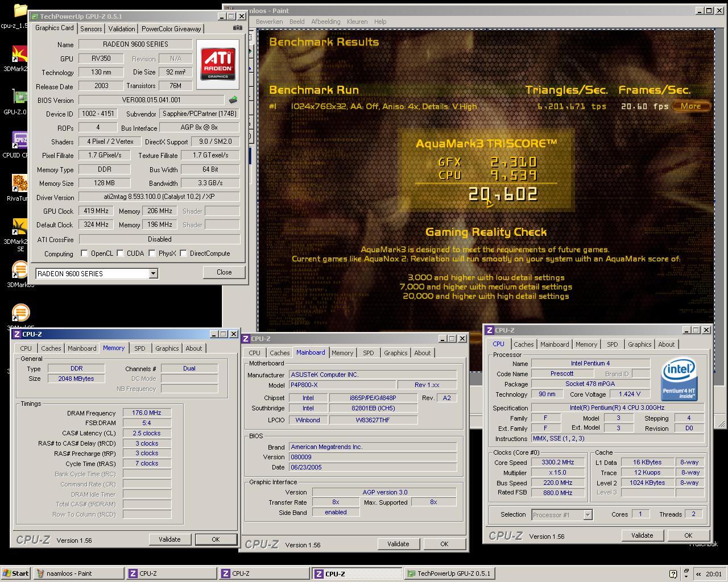Click the AquaMark3 total score 20,602
728x582 pixels.
(x=503, y=195)
